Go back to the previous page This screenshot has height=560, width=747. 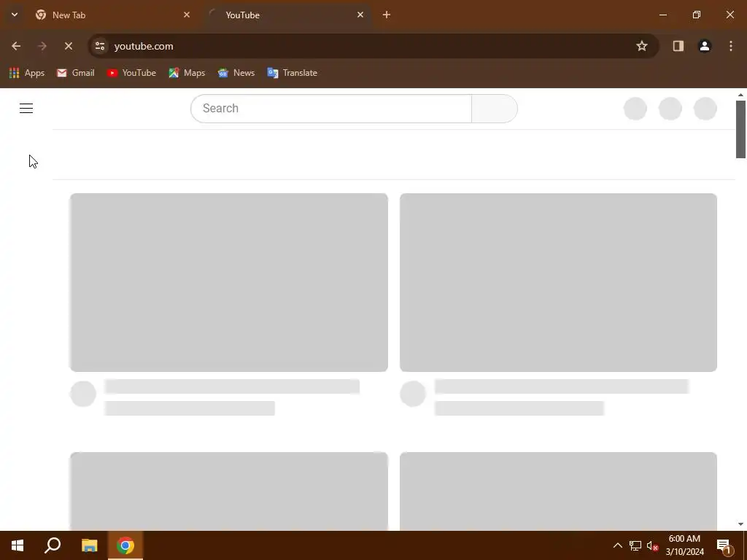coord(16,46)
